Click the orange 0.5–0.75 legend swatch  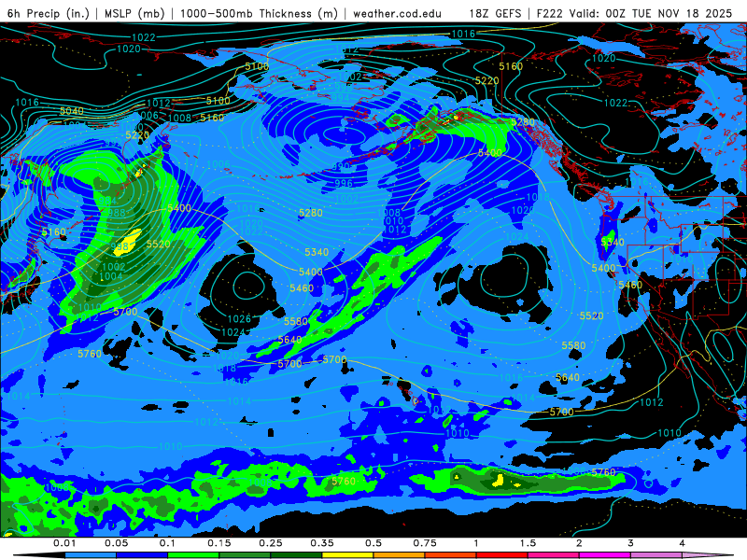400,555
